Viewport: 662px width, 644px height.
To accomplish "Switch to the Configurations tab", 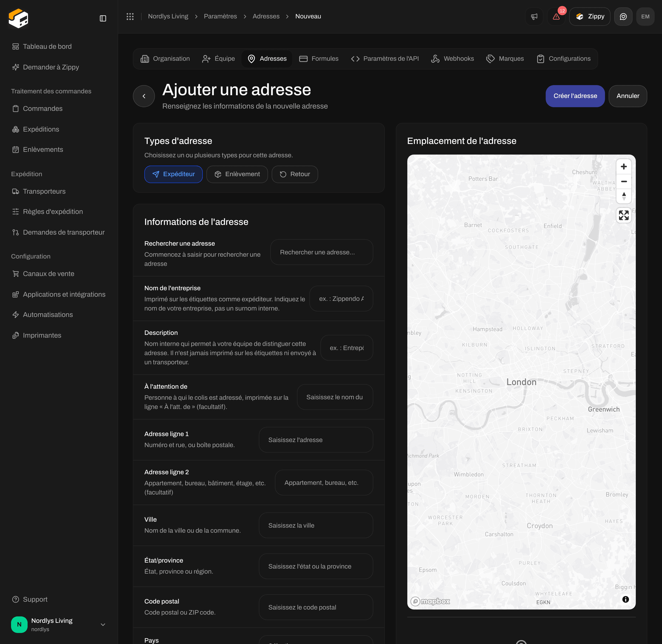I will (x=564, y=59).
